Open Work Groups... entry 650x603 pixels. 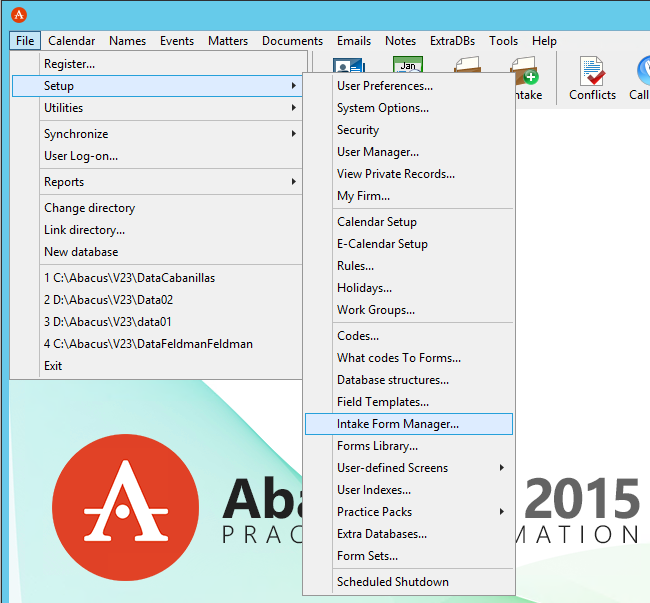click(x=409, y=310)
